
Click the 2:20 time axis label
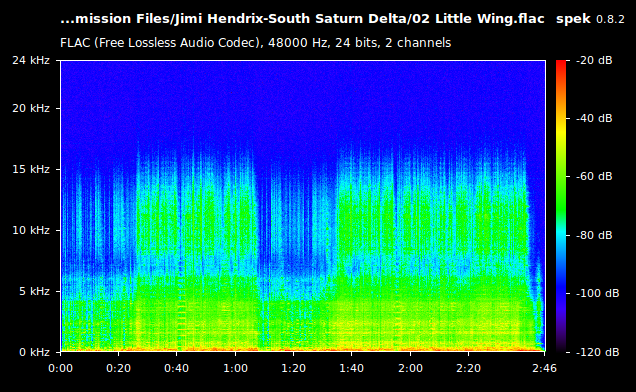(x=468, y=368)
